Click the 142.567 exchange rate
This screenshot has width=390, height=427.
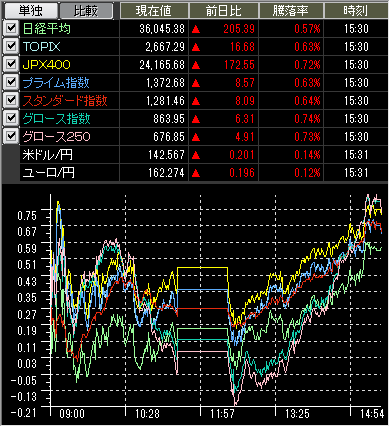pyautogui.click(x=167, y=155)
